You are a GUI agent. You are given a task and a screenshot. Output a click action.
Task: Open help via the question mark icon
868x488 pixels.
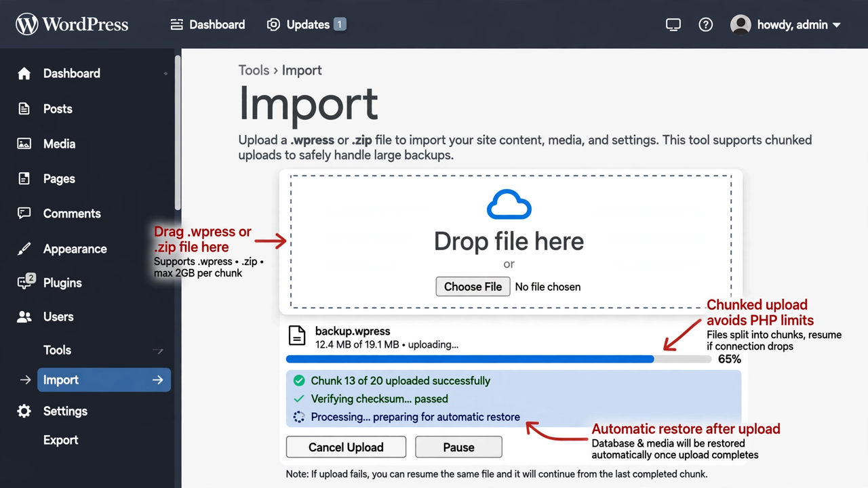click(x=706, y=25)
